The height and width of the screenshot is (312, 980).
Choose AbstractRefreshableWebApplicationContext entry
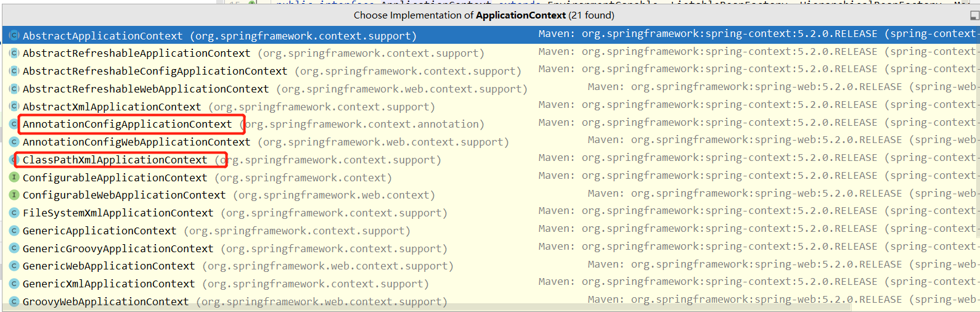[145, 89]
